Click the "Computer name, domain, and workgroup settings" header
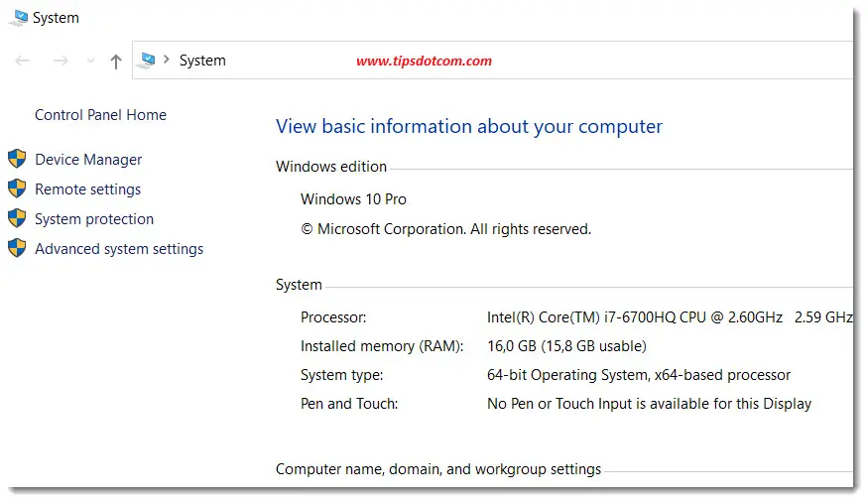 [438, 469]
